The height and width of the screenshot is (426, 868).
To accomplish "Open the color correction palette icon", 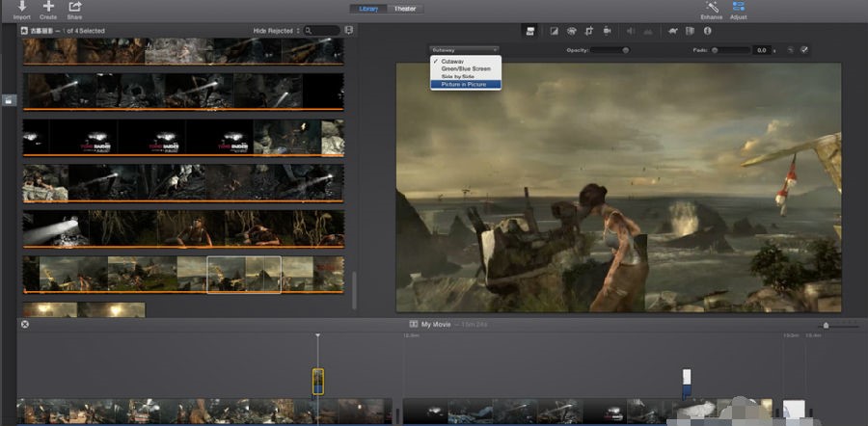I will [571, 31].
